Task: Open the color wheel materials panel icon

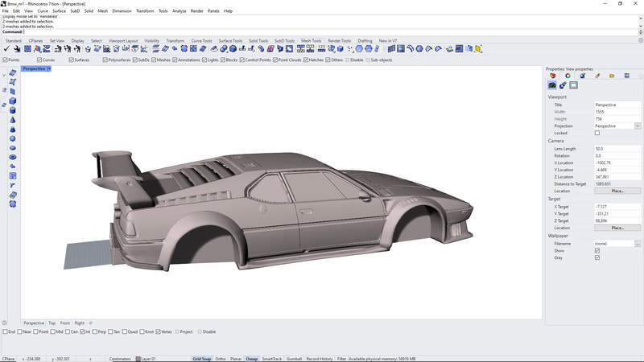Action: (x=568, y=76)
